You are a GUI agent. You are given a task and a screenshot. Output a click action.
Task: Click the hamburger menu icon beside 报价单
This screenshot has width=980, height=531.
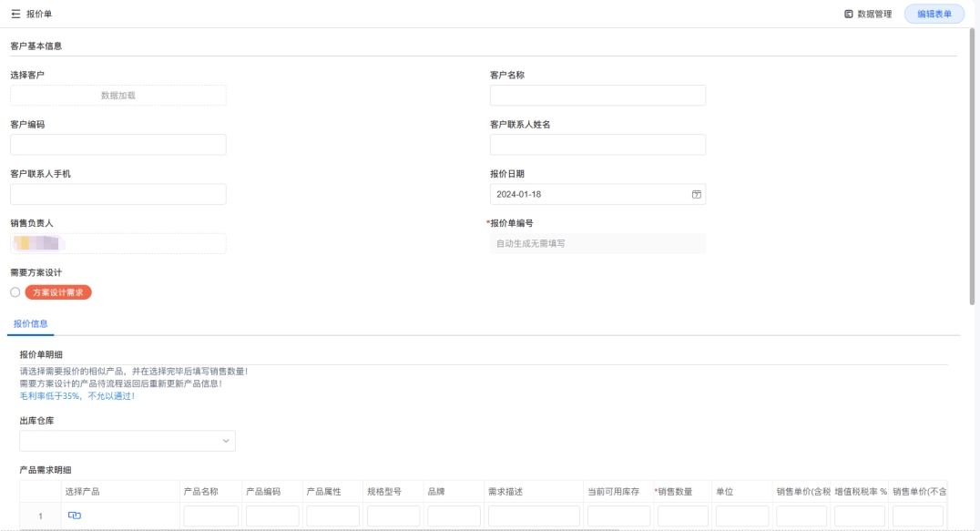point(15,15)
